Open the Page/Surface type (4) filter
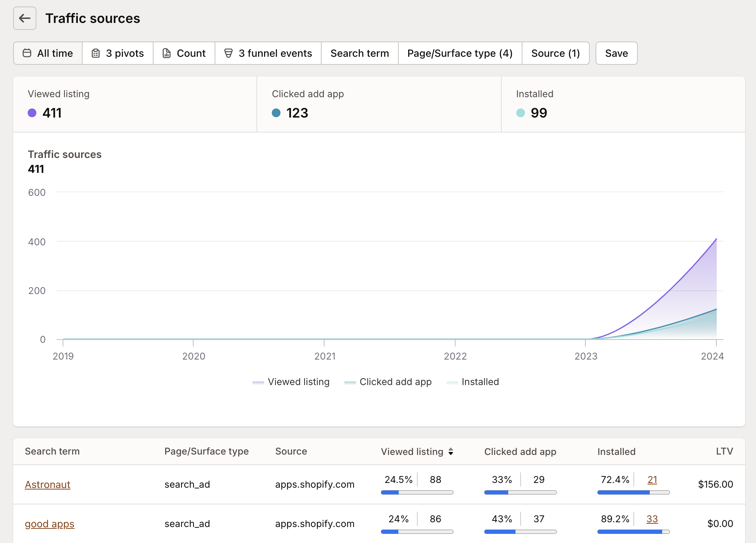This screenshot has height=543, width=756. 460,53
